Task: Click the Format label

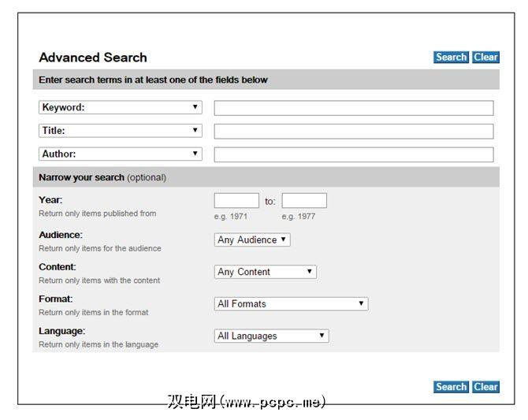Action: pyautogui.click(x=55, y=299)
